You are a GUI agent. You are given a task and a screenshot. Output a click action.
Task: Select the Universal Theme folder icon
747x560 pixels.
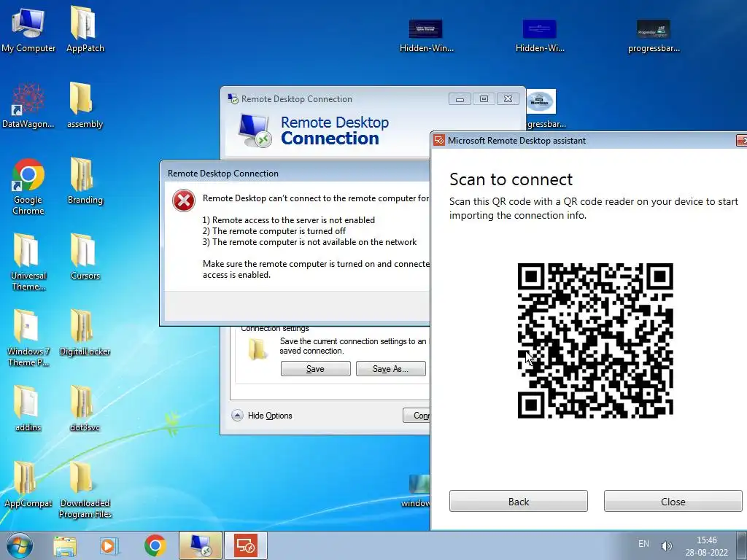(x=28, y=262)
